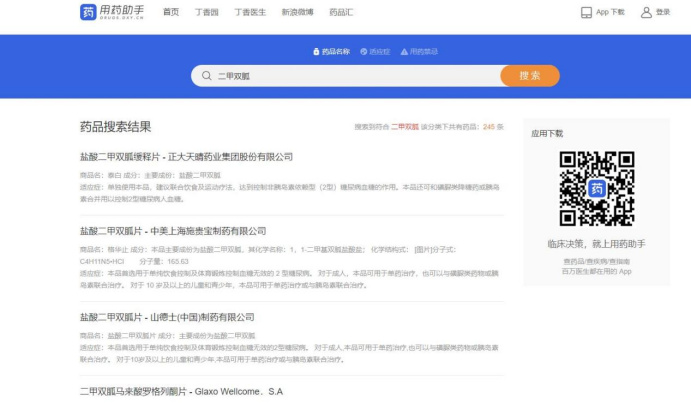Select 适应症 search type
691x403 pixels.
pyautogui.click(x=376, y=51)
